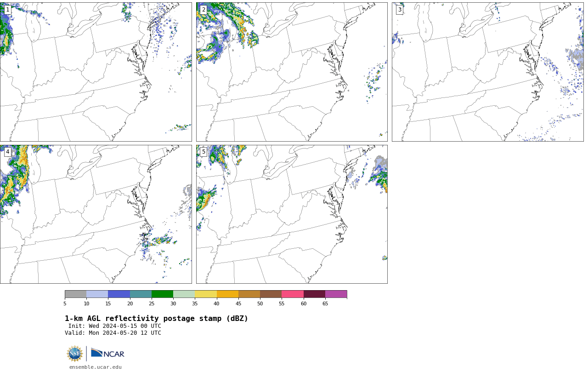Click the light lavender 10-15 dBZ swatch
Image resolution: width=588 pixels, height=372 pixels.
[x=97, y=294]
